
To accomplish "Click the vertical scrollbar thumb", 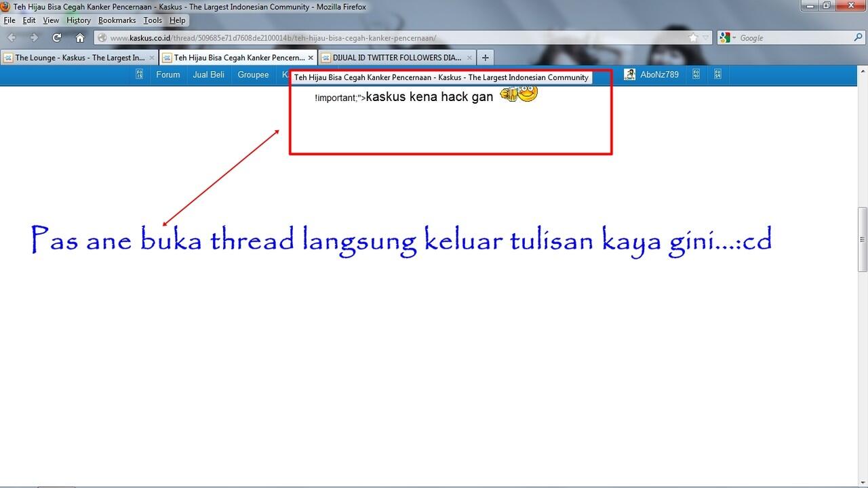I will [x=863, y=239].
